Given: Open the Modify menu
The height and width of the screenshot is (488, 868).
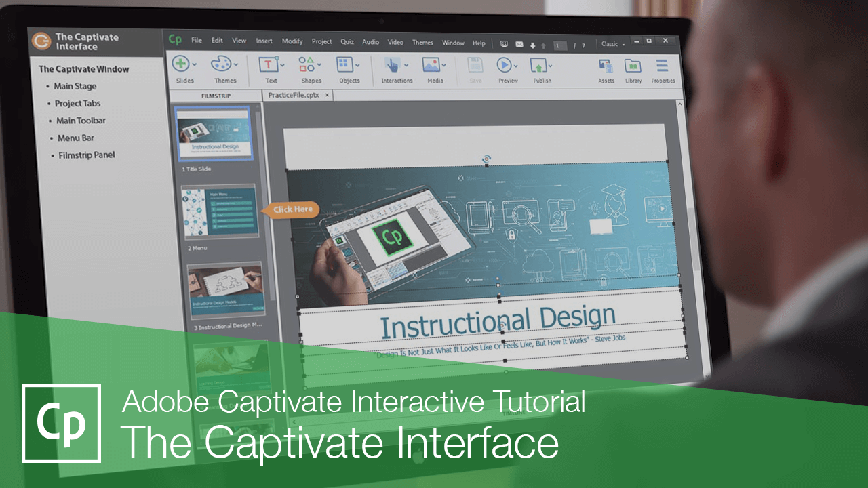Looking at the screenshot, I should tap(292, 41).
